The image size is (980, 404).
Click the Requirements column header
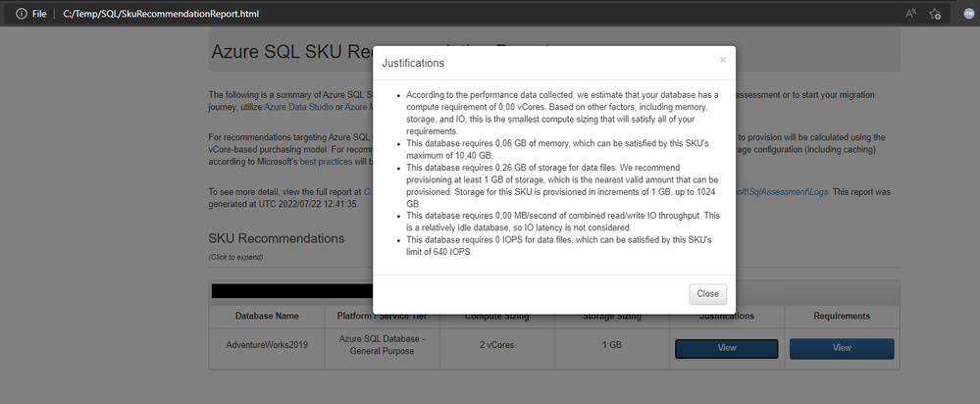[x=842, y=316]
